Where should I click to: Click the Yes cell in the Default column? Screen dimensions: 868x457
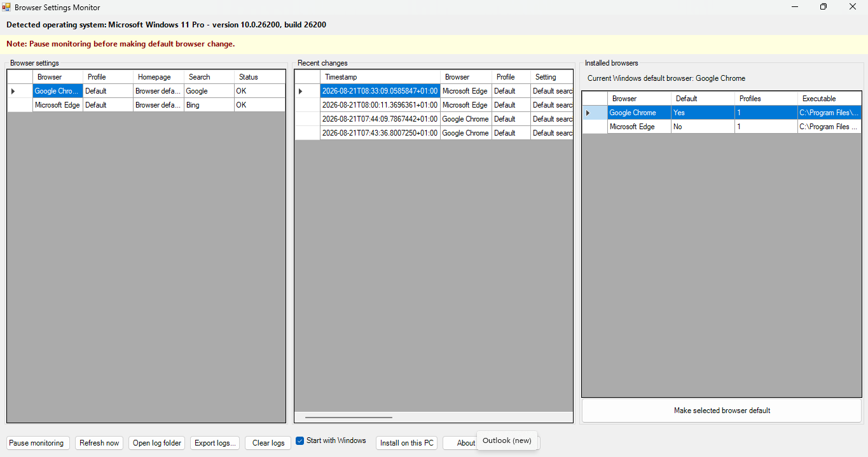point(703,113)
